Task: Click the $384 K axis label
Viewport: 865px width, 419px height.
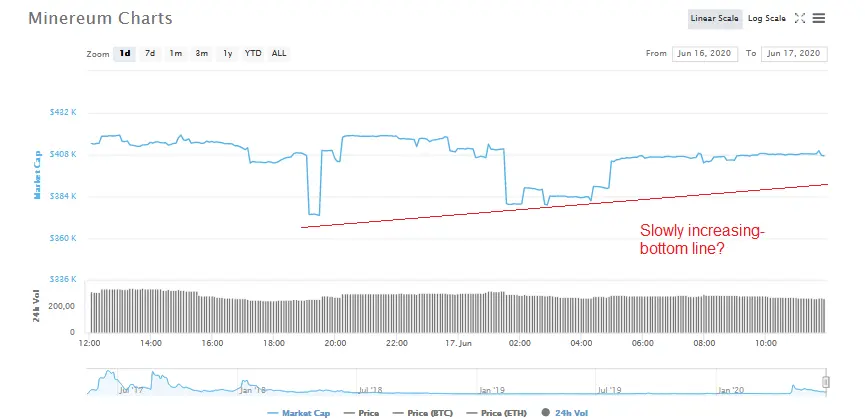Action: (63, 196)
